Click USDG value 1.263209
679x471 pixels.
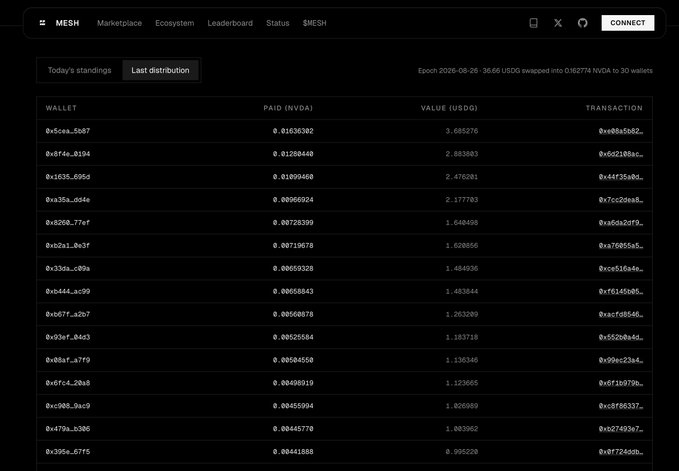point(462,315)
